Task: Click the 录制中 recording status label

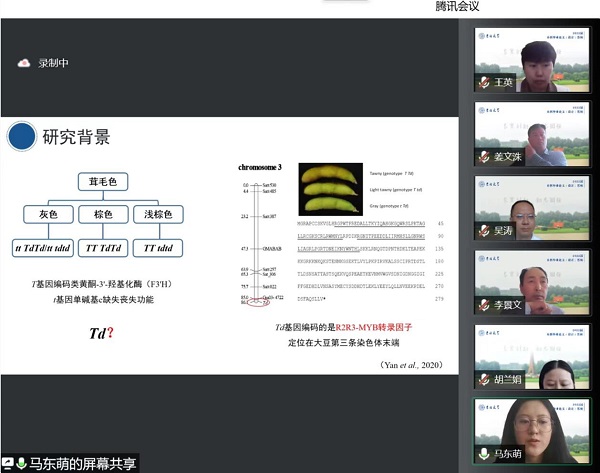Action: click(x=55, y=63)
